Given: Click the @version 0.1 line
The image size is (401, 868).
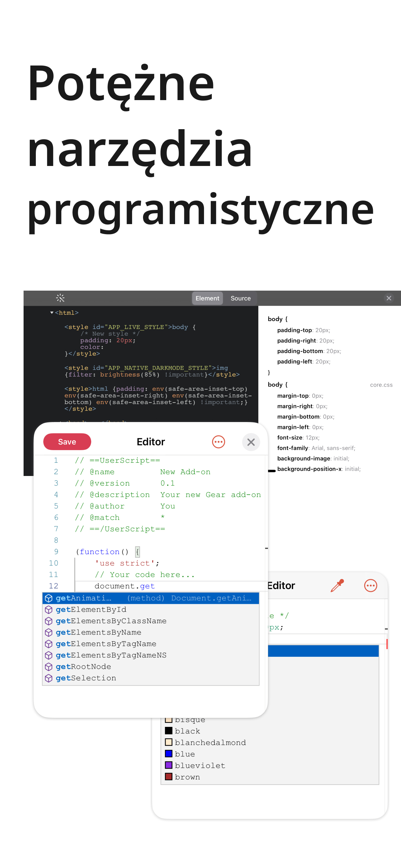Looking at the screenshot, I should pyautogui.click(x=125, y=483).
